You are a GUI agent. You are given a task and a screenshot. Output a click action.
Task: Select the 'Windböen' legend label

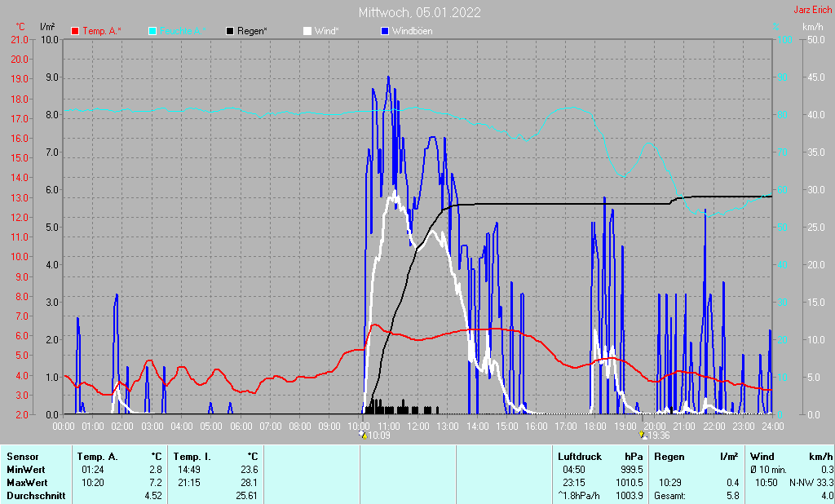coord(412,32)
